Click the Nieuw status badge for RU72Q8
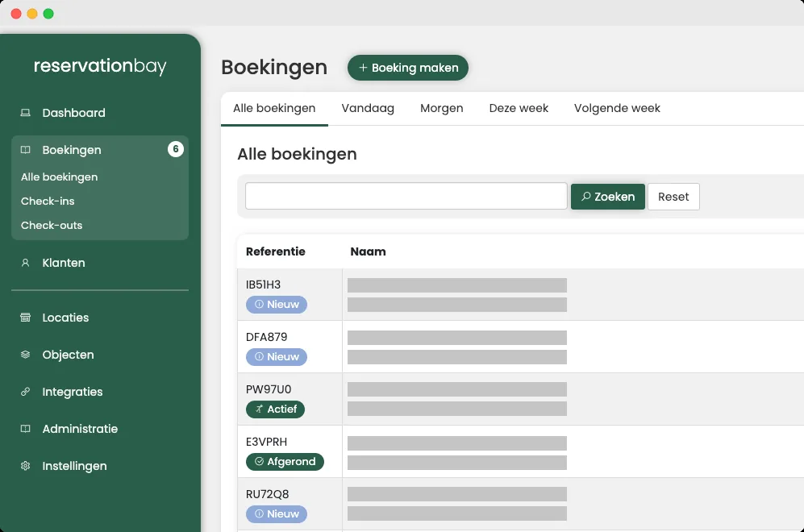The height and width of the screenshot is (532, 804). 277,514
